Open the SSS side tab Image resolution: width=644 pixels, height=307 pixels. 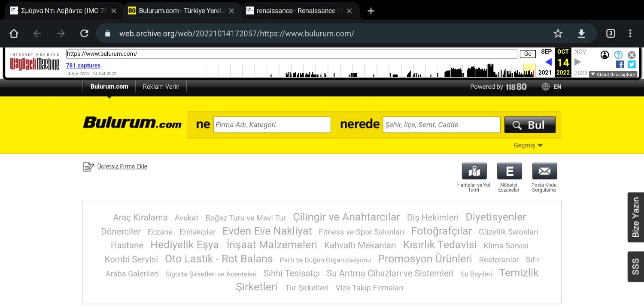click(636, 267)
